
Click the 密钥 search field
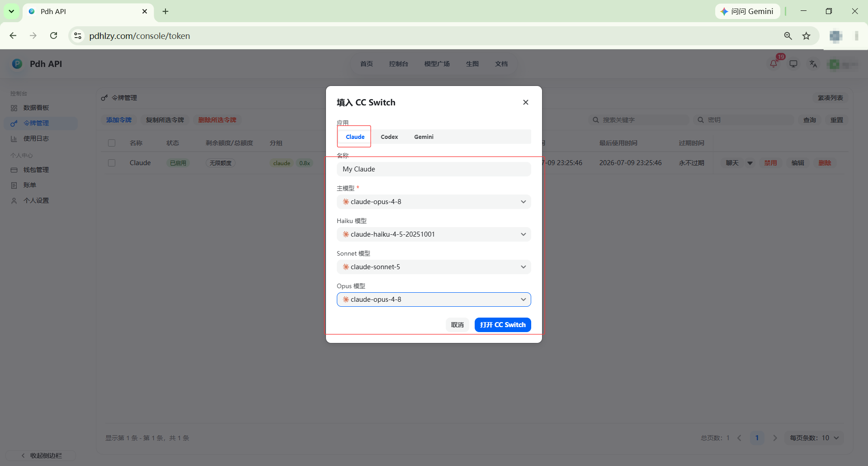click(x=744, y=120)
